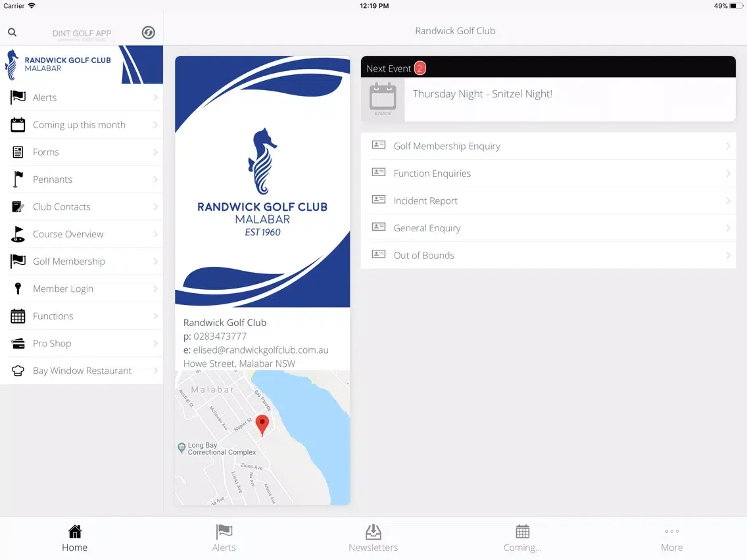Tap the calendar icon for Coming up this month
This screenshot has height=560, width=747.
pyautogui.click(x=18, y=125)
